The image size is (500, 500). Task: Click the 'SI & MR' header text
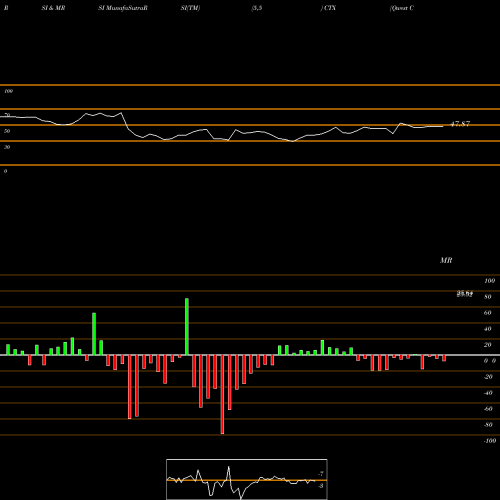(x=53, y=8)
